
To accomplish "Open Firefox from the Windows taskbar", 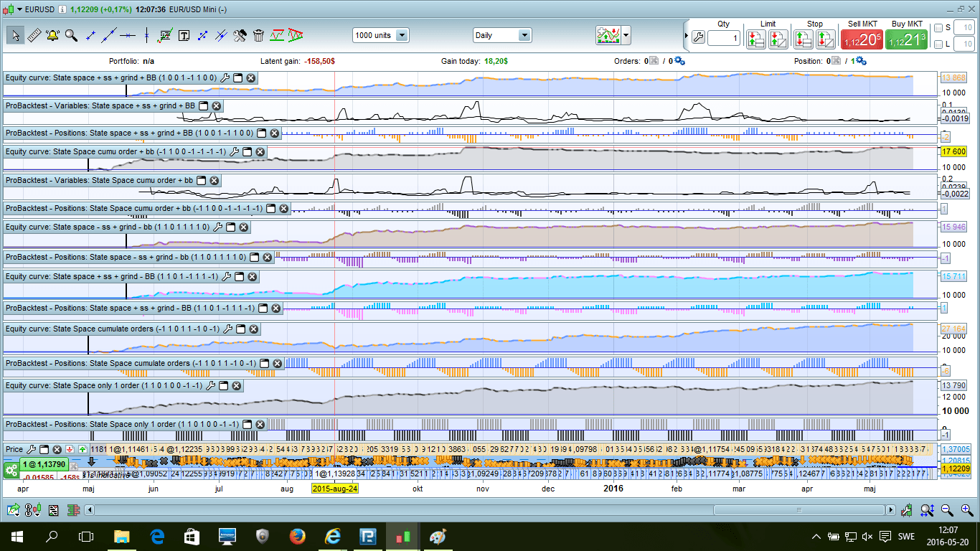I will click(297, 536).
